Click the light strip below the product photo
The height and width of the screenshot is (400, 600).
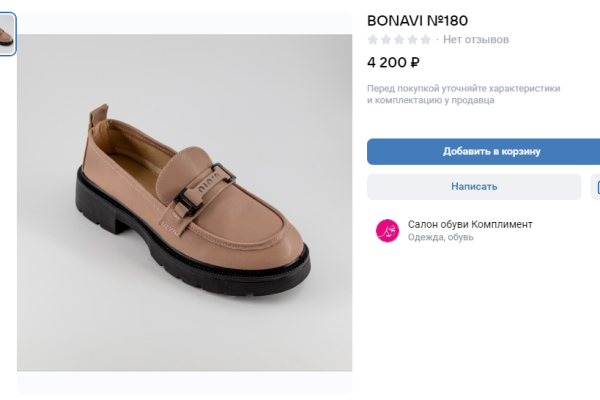point(184,384)
